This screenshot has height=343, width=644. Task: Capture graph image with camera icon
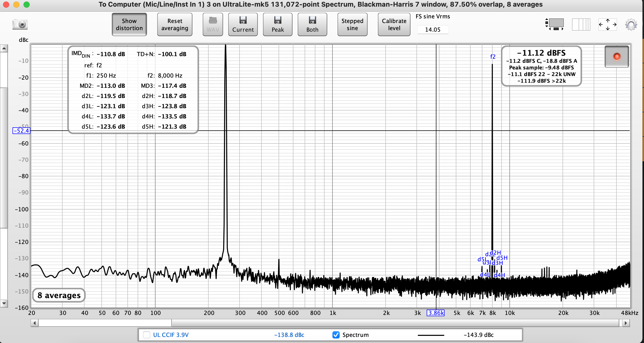pos(20,24)
